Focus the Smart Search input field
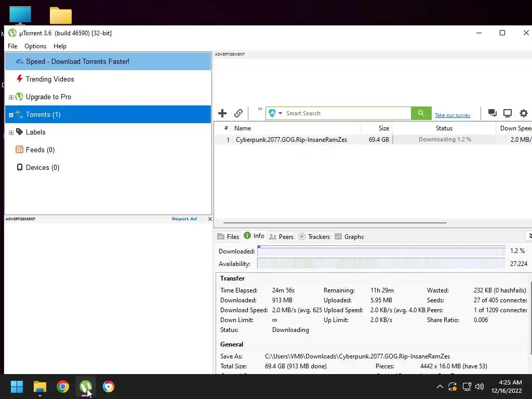 coord(348,113)
